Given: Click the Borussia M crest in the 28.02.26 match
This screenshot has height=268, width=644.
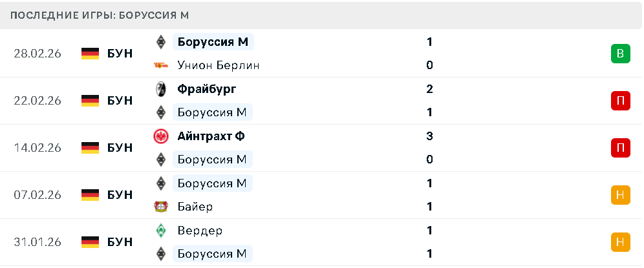Looking at the screenshot, I should click(160, 42).
